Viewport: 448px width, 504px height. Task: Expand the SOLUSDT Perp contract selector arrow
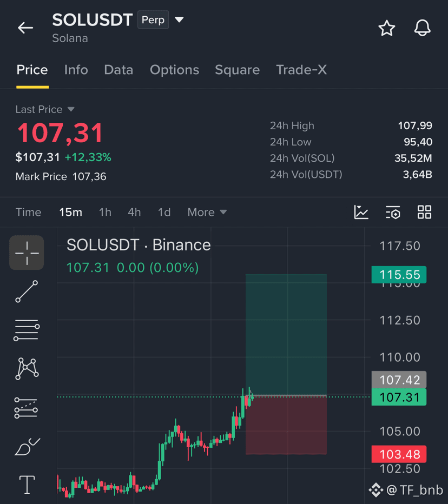coord(179,20)
